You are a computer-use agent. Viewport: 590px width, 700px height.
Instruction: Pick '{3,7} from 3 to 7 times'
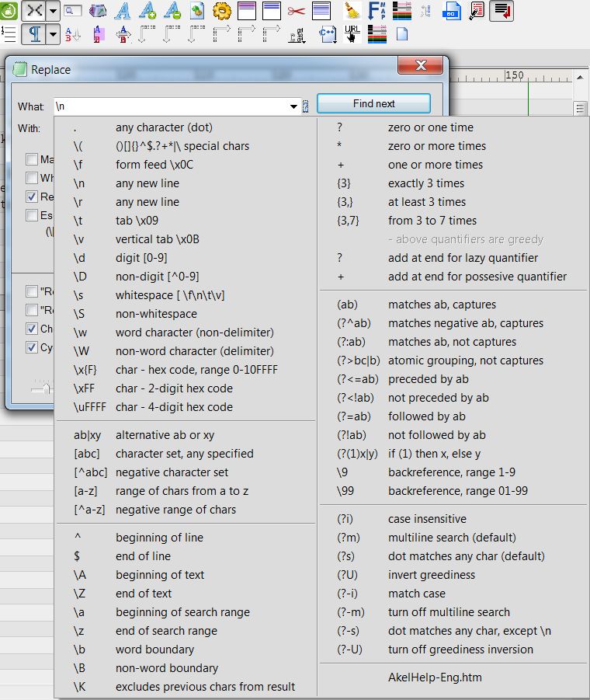(x=453, y=221)
